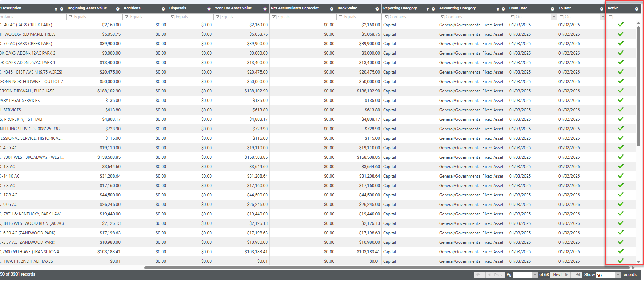Click the Additions column gear icon

pyautogui.click(x=163, y=9)
